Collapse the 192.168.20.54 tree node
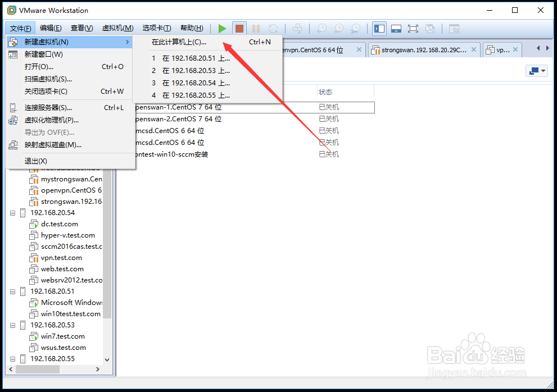Screen dimensions: 557x392 13,213
